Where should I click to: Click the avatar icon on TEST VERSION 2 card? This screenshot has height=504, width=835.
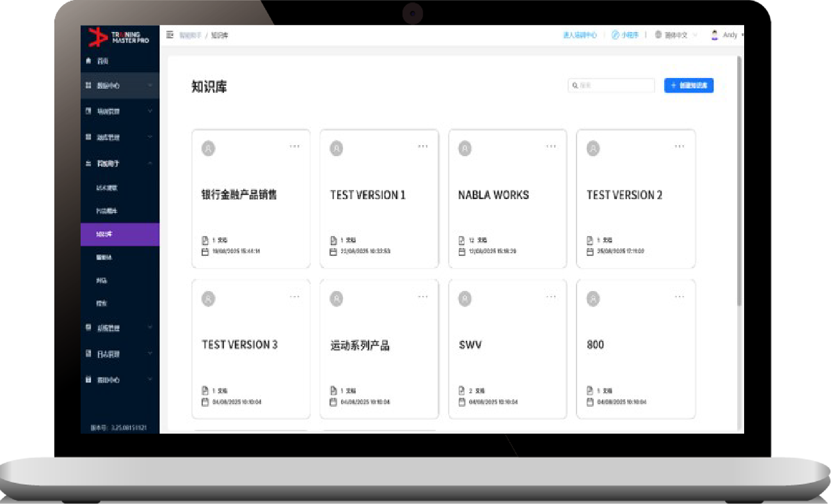pos(593,148)
